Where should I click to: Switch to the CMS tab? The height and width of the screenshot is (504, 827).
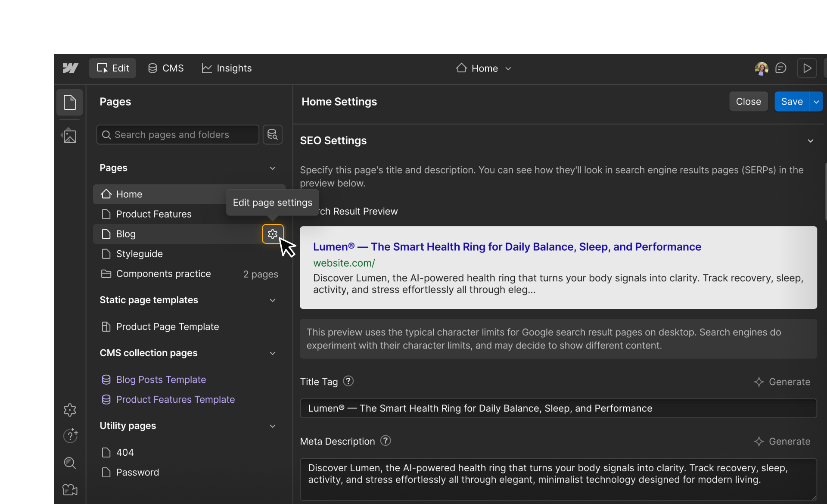click(165, 68)
